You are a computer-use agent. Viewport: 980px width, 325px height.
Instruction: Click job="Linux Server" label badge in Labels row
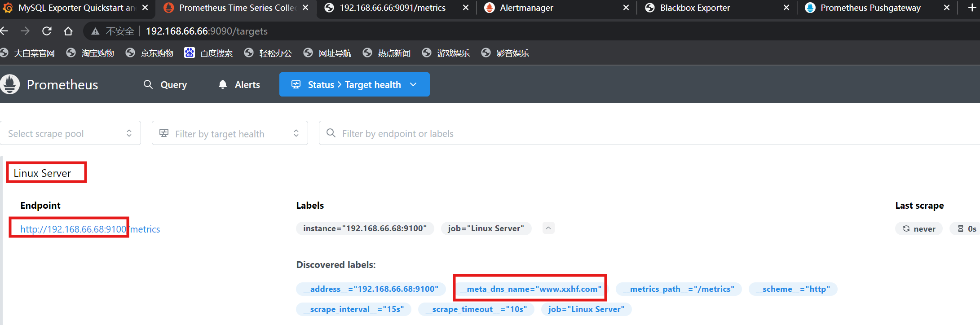pos(486,228)
